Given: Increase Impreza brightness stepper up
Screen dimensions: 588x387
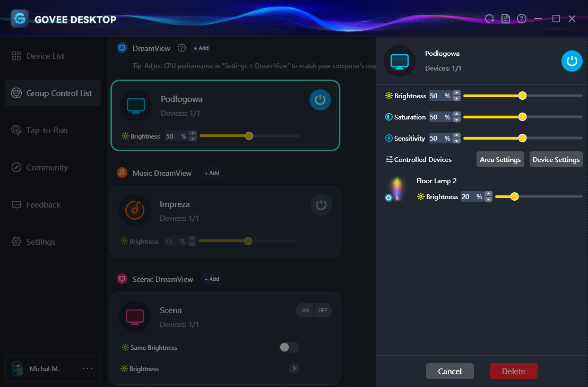Looking at the screenshot, I should (x=192, y=238).
